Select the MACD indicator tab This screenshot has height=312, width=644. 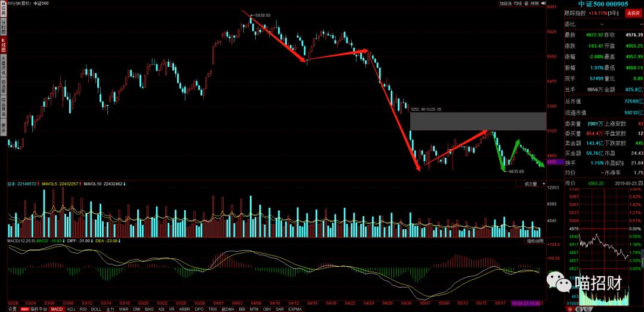[58, 308]
